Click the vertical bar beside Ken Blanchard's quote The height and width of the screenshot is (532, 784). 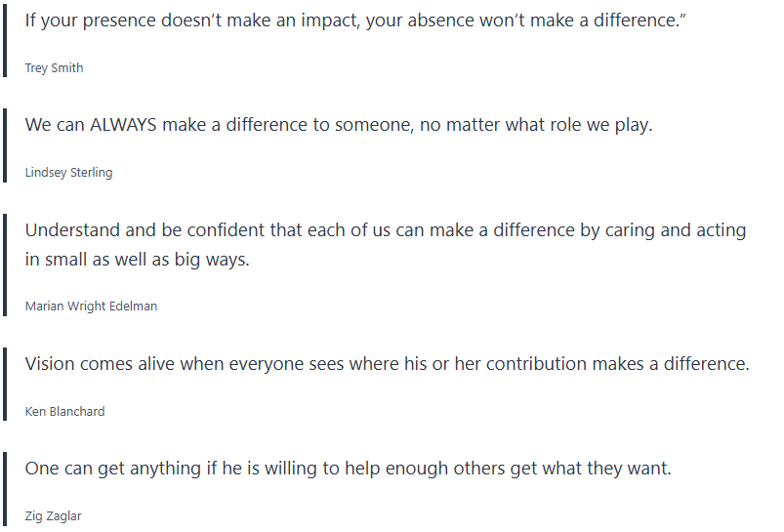pos(6,383)
